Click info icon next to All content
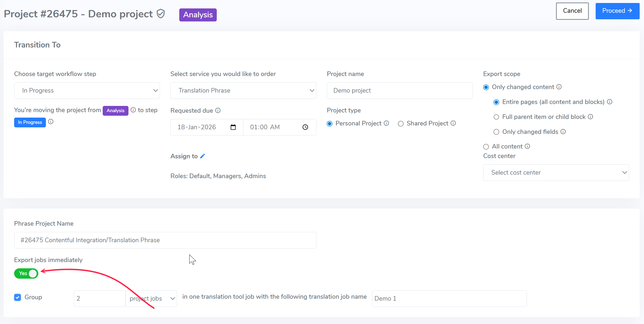 tap(527, 146)
